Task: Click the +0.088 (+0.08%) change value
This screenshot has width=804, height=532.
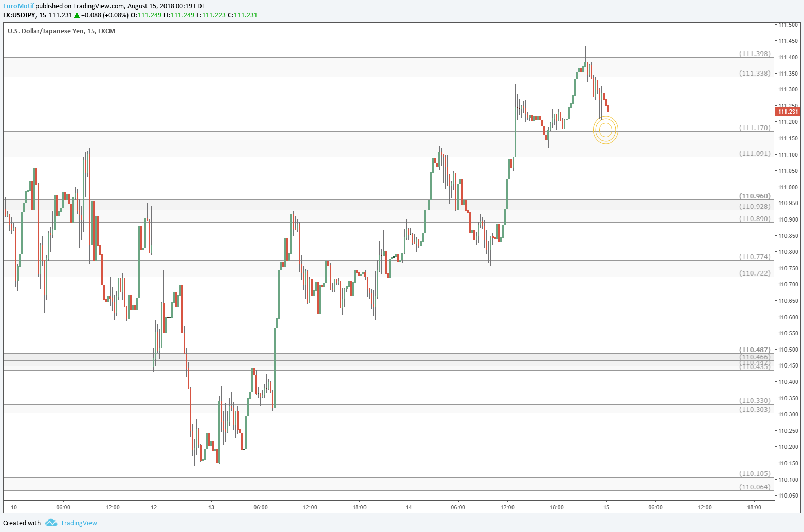Action: pyautogui.click(x=104, y=15)
